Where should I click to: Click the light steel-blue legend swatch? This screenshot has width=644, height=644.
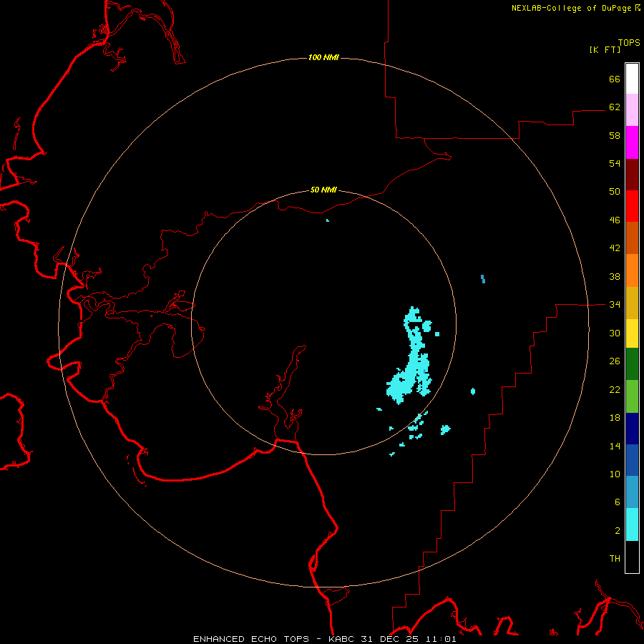pyautogui.click(x=632, y=492)
